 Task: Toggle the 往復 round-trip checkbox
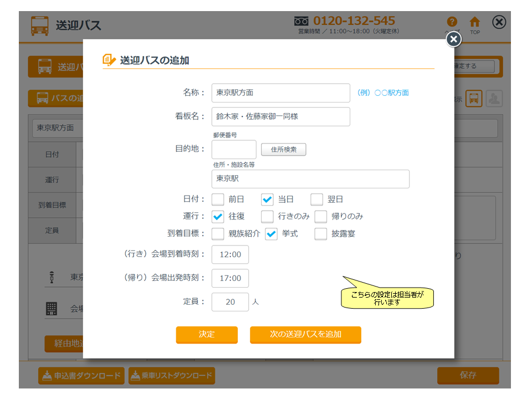click(x=218, y=216)
